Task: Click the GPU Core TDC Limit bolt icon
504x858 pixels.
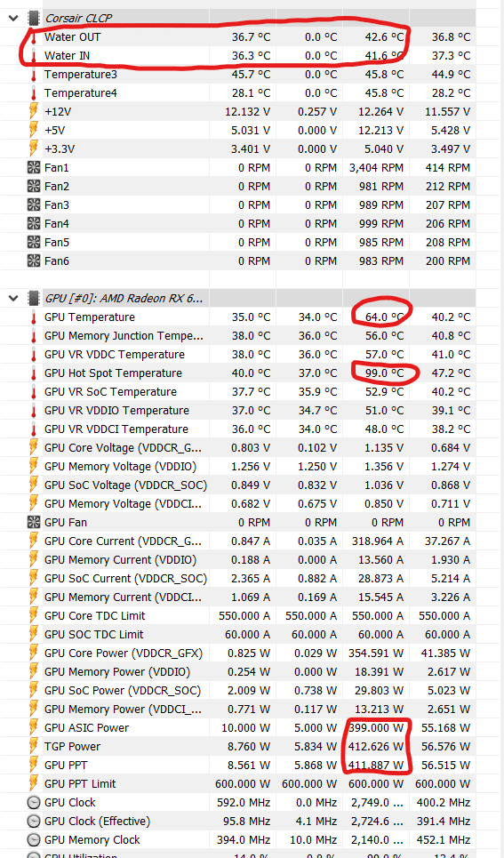Action: point(34,615)
